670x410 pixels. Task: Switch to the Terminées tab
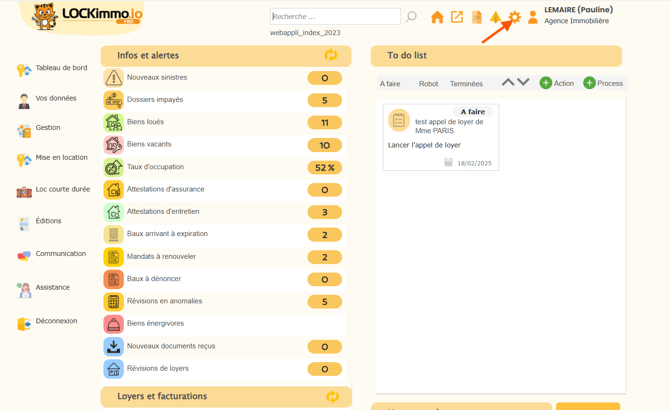466,84
